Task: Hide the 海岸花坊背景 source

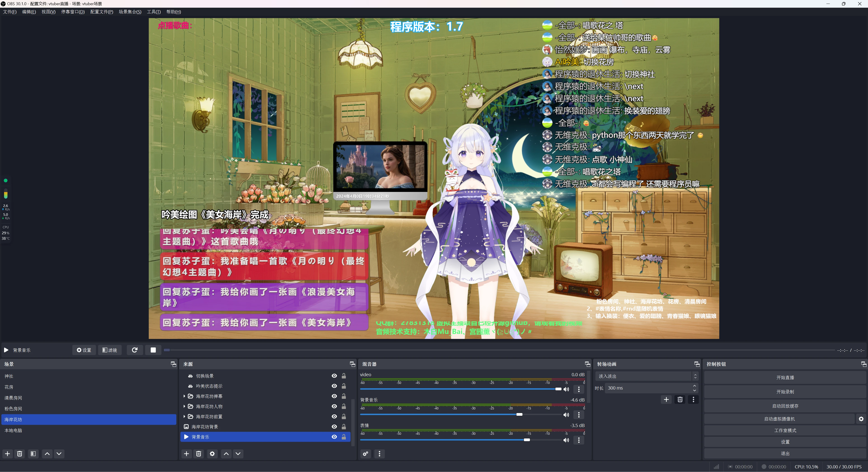Action: click(x=334, y=426)
